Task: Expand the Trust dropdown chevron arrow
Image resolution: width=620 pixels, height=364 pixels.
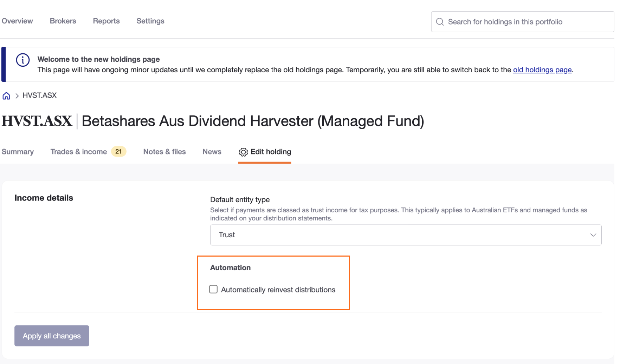Action: coord(593,235)
